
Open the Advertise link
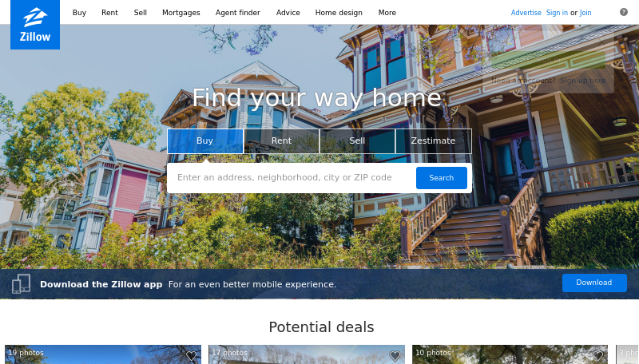526,13
